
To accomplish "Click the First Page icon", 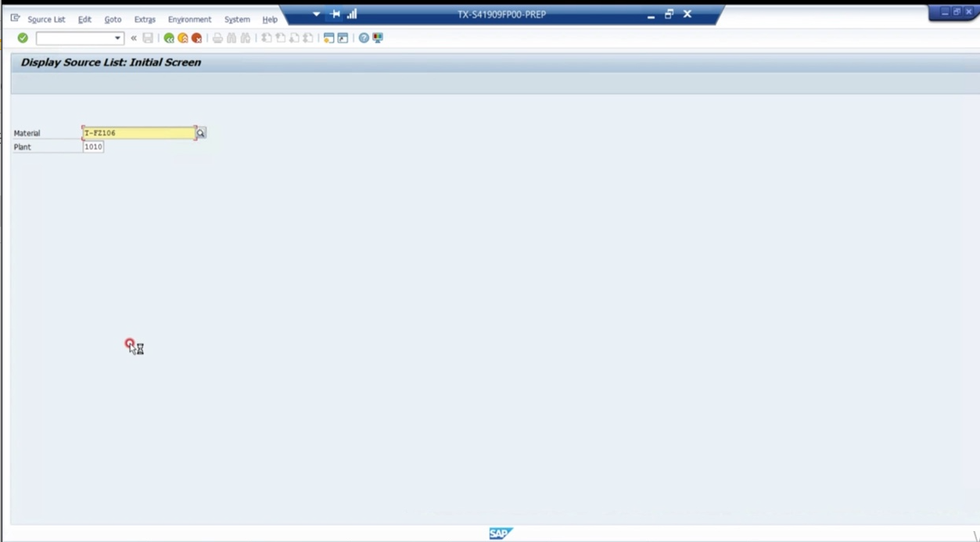I will click(267, 38).
